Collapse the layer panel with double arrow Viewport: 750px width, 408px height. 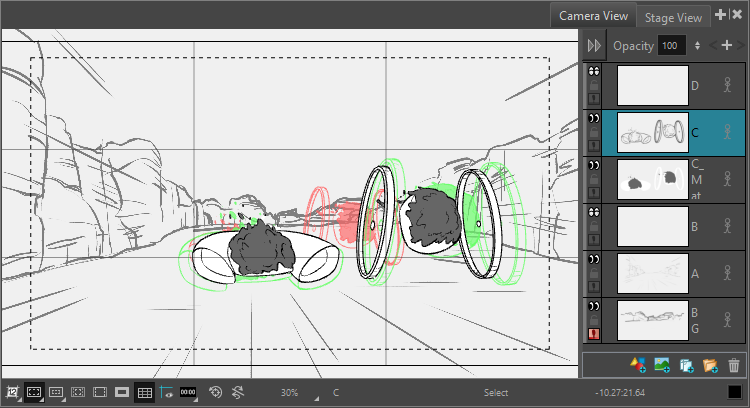[x=594, y=46]
